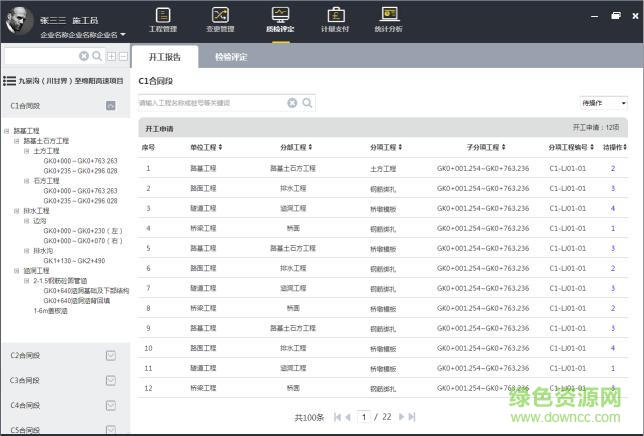
Task: Open company name dropdown under user name
Action: tap(124, 34)
